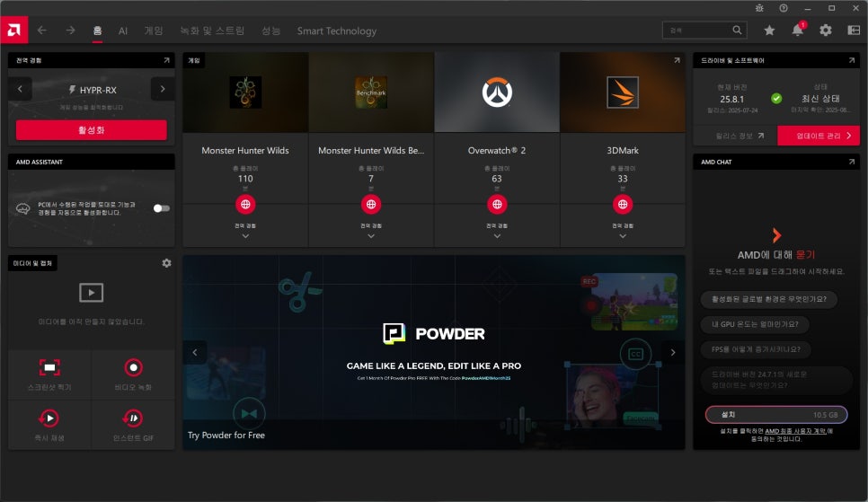
Task: Go forward with the right arrow
Action: [70, 31]
